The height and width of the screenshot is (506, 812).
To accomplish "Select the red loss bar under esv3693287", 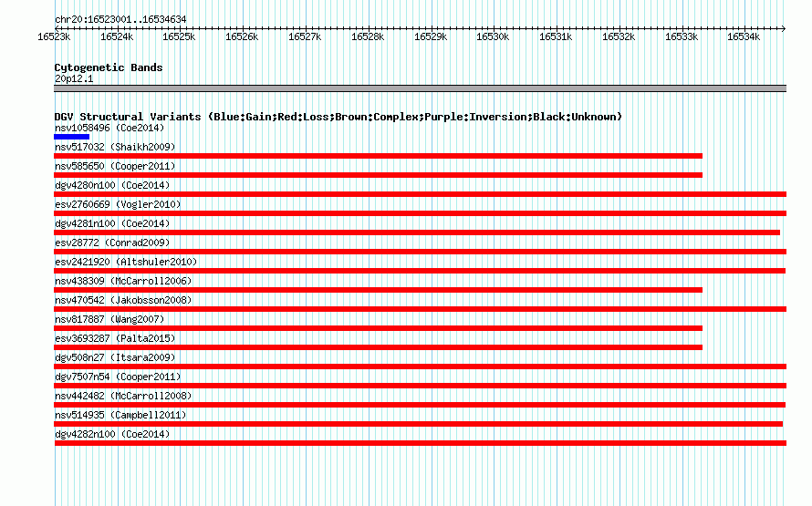I will [x=378, y=347].
